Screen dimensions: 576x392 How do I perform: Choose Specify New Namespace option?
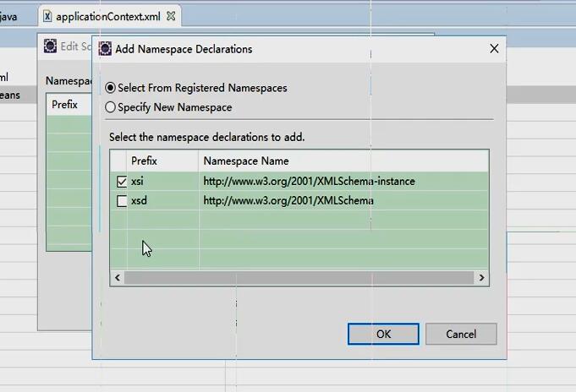110,107
